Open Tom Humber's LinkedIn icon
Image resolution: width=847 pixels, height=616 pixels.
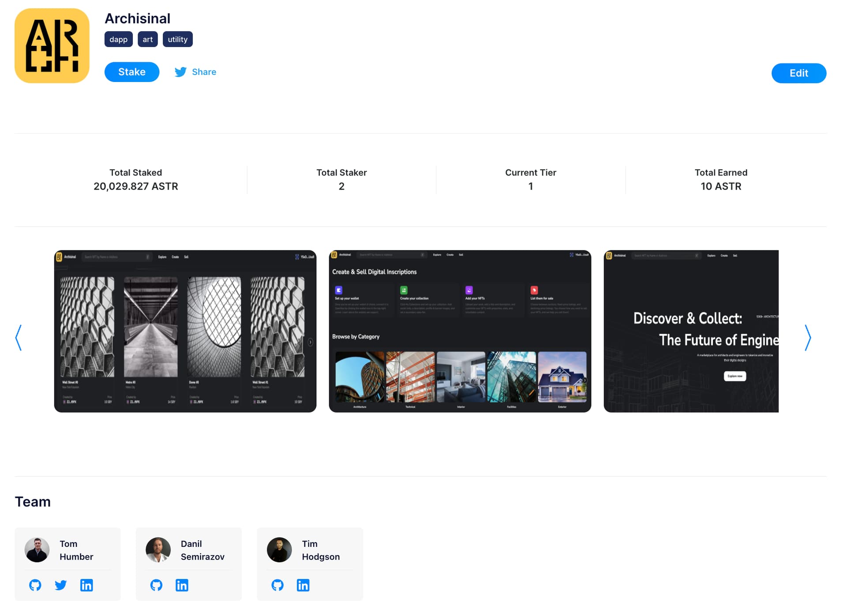[x=86, y=585]
